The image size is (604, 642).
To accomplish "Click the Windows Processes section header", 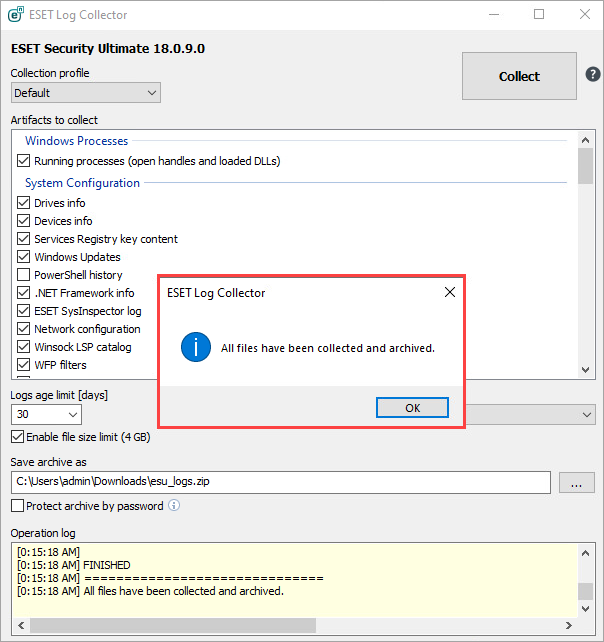I will pyautogui.click(x=77, y=140).
